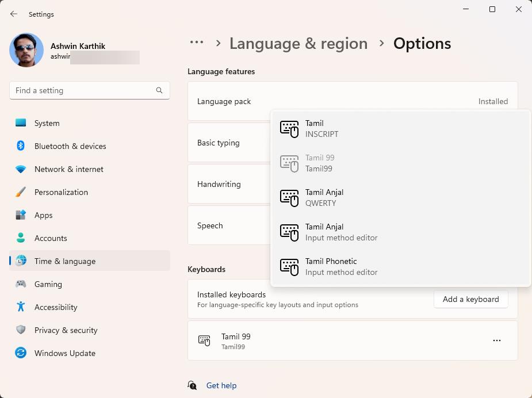Click the keyboard icon beside Tamil Anjal QWERTY
The width and height of the screenshot is (532, 398).
pos(289,198)
